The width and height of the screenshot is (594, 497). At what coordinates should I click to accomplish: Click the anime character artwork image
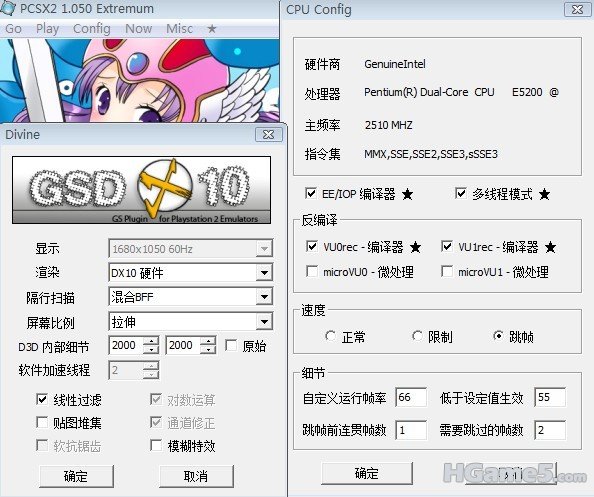coord(140,80)
